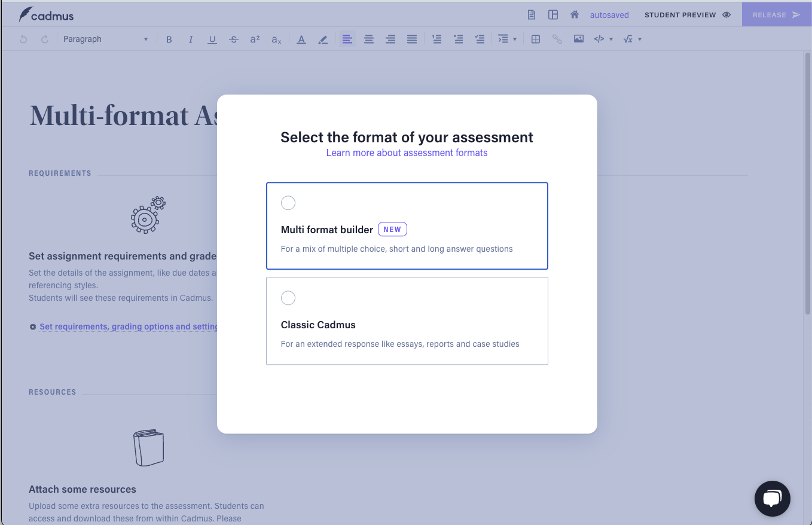
Task: Click the layout panel icon in header
Action: (x=553, y=15)
